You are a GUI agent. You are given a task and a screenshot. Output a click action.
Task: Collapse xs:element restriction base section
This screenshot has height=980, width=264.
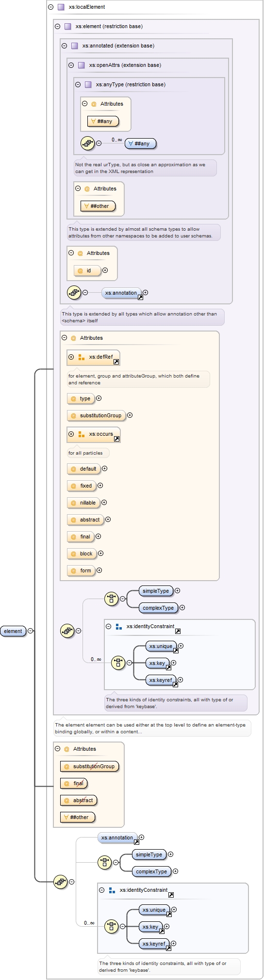(x=57, y=27)
